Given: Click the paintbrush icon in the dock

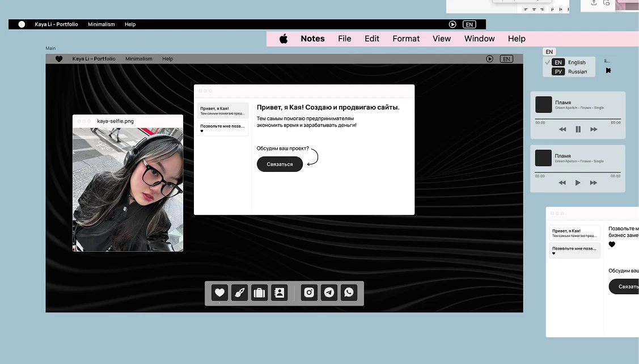Looking at the screenshot, I should point(240,293).
